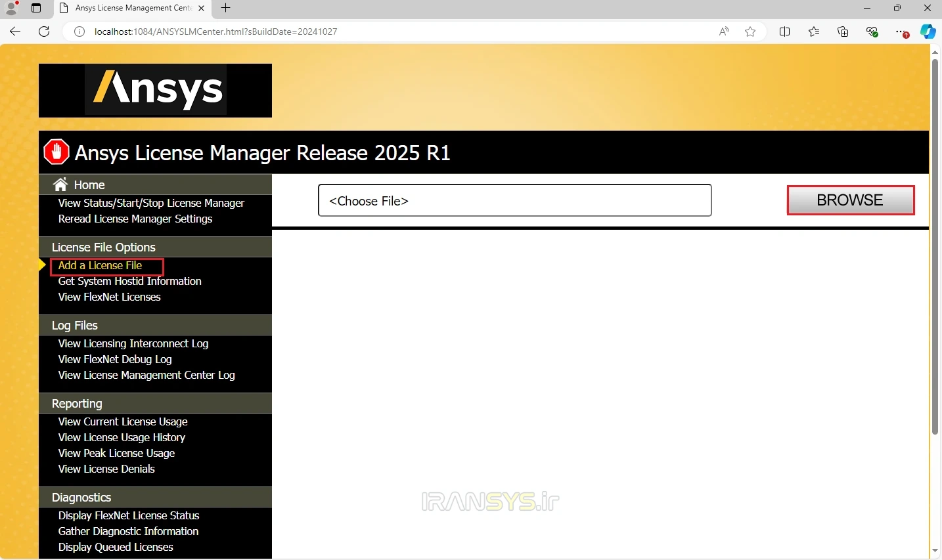Screen dimensions: 942x560
Task: Open a new tab with plus
Action: click(225, 8)
